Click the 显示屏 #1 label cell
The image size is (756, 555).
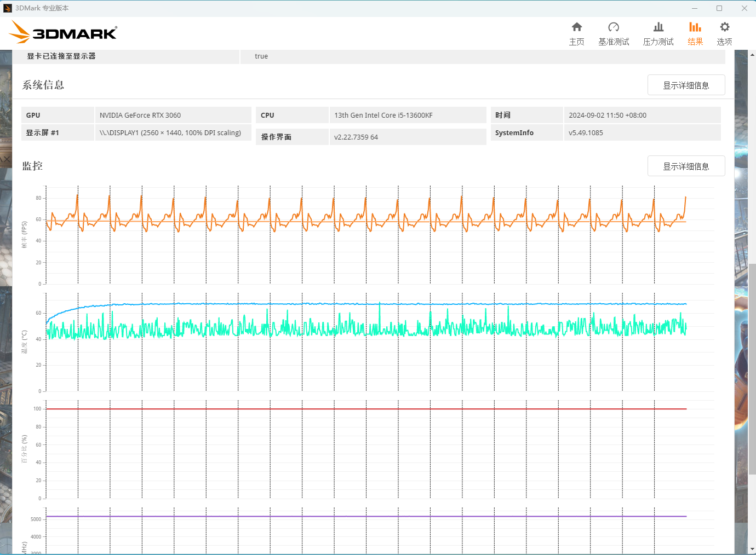(58, 132)
